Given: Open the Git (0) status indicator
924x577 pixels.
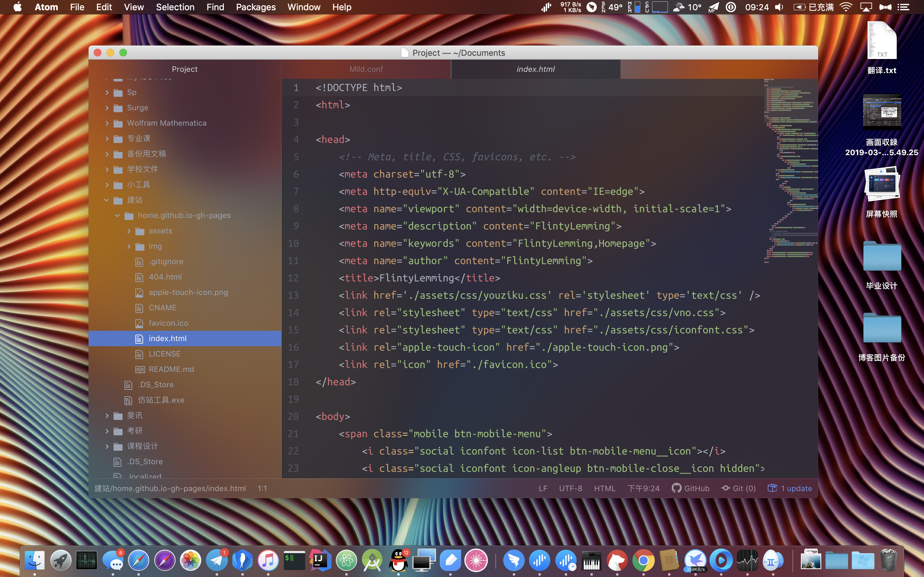Looking at the screenshot, I should tap(739, 488).
